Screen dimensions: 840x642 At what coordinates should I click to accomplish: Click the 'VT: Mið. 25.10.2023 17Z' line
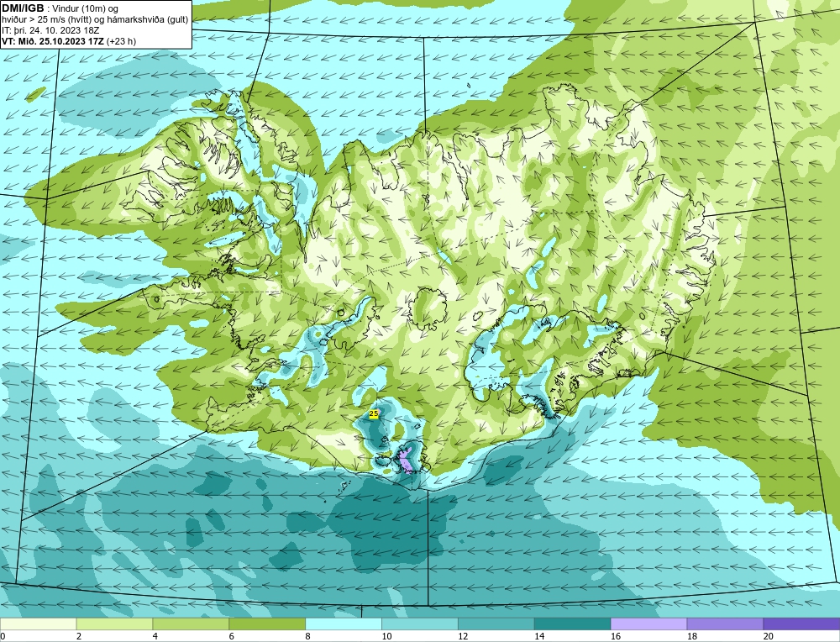[x=54, y=41]
